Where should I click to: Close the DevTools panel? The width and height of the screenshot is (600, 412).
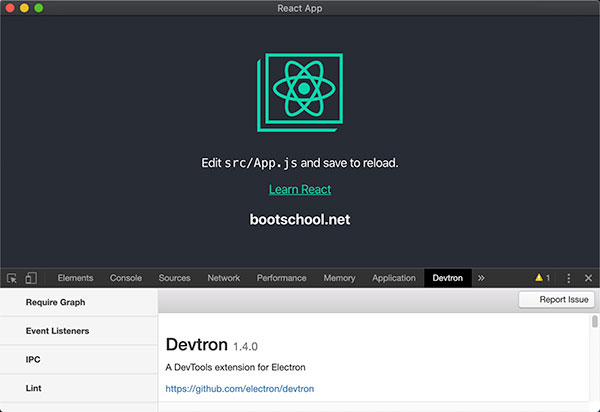589,278
